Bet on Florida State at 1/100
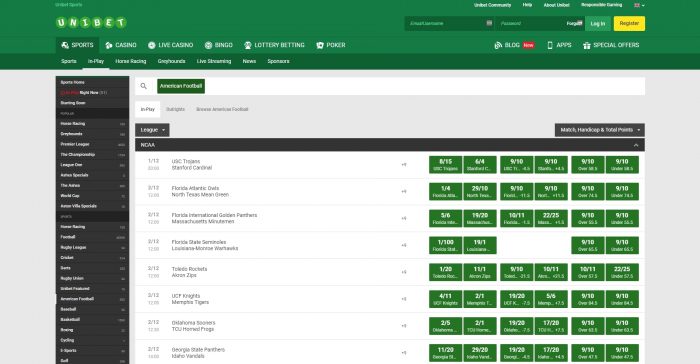This screenshot has width=700, height=364. click(446, 245)
